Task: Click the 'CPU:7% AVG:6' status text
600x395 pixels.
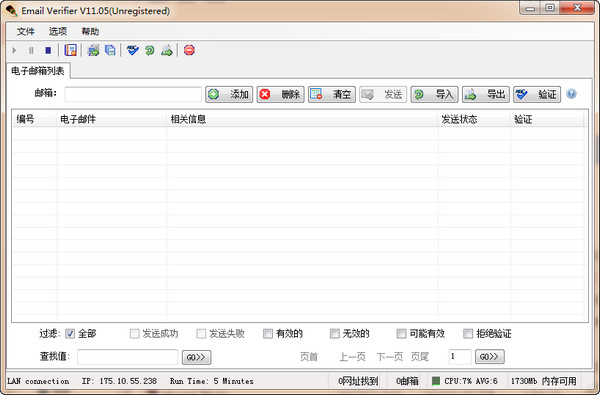Action: (x=471, y=381)
